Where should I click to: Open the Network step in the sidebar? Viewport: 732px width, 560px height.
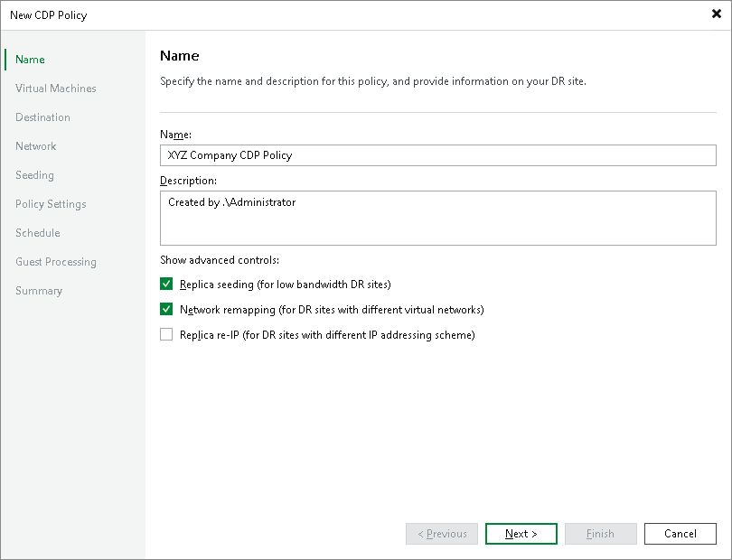pyautogui.click(x=35, y=145)
